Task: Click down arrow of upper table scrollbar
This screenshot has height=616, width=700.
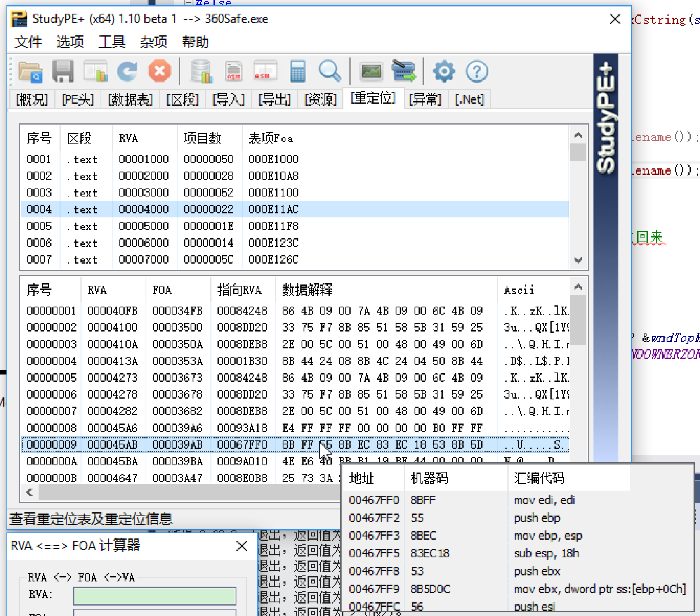Action: [x=578, y=260]
